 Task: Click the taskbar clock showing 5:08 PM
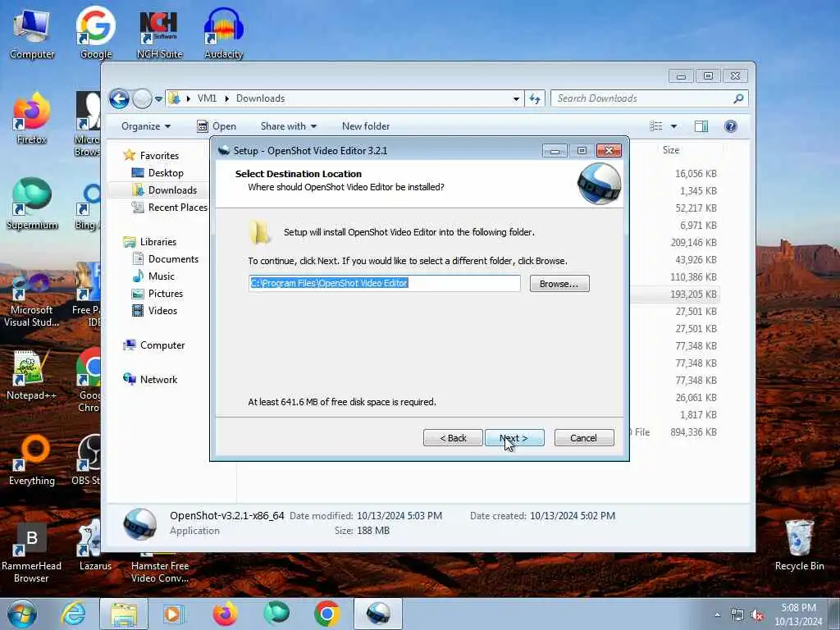pos(798,614)
